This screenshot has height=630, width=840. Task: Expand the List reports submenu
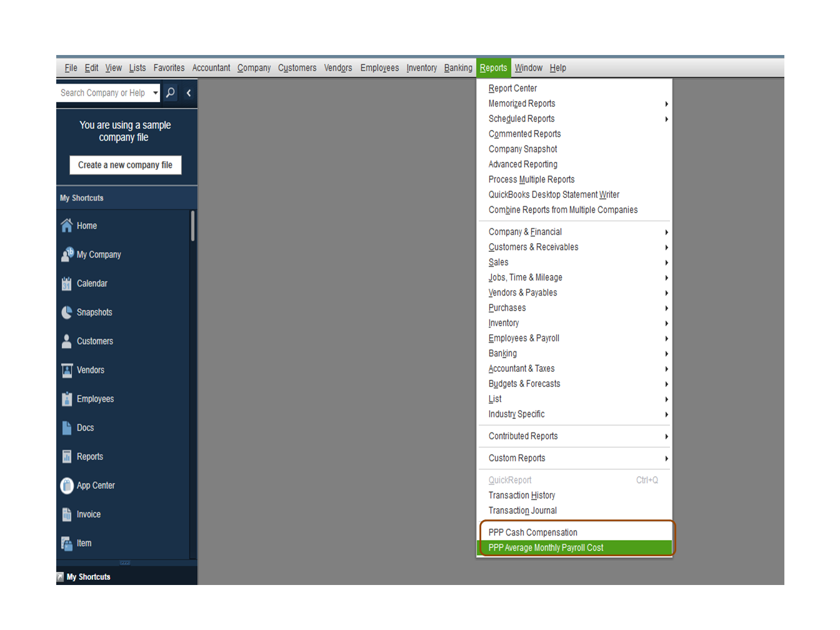point(666,399)
